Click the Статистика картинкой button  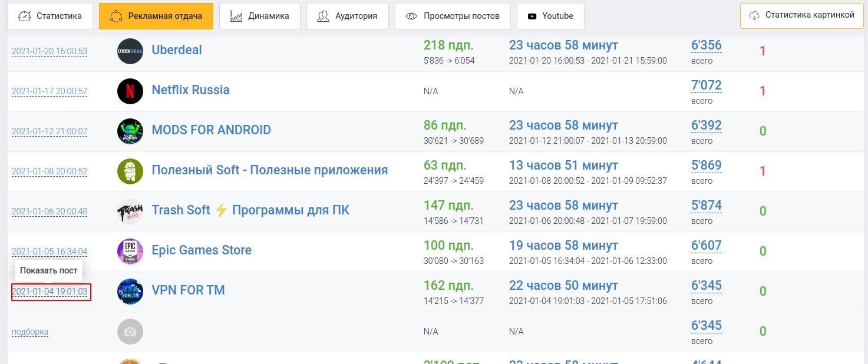tap(801, 16)
